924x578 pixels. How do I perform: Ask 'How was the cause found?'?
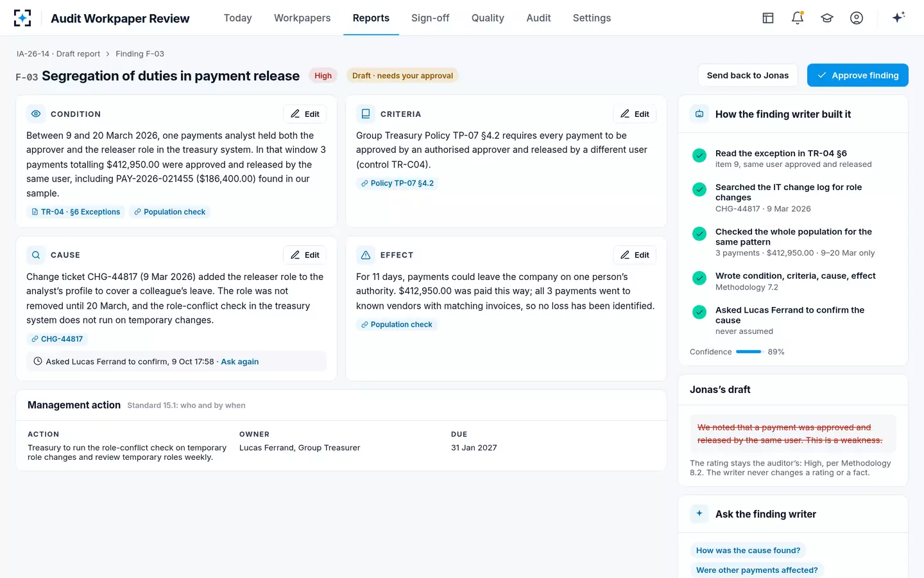748,550
